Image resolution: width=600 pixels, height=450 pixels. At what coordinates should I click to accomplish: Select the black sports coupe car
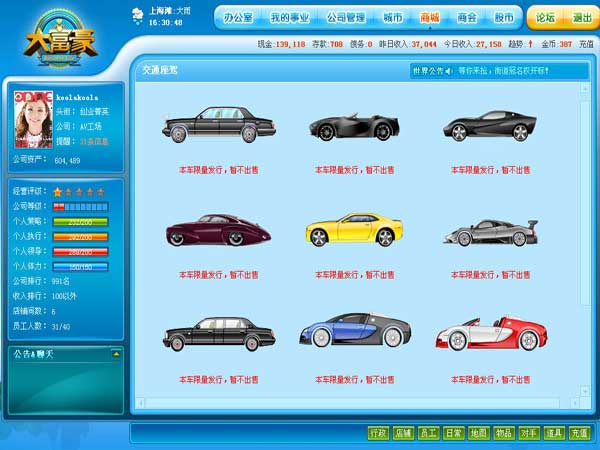[x=490, y=126]
